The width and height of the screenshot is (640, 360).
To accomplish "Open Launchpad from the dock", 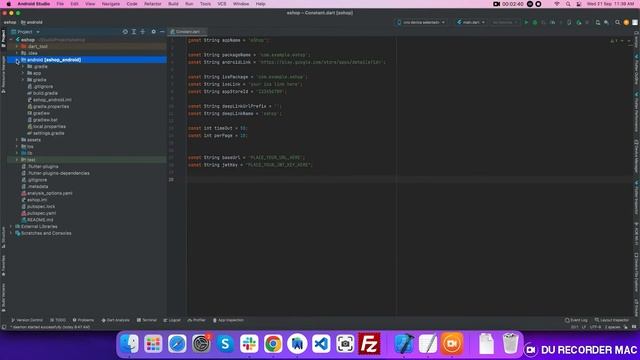I will coord(153,344).
